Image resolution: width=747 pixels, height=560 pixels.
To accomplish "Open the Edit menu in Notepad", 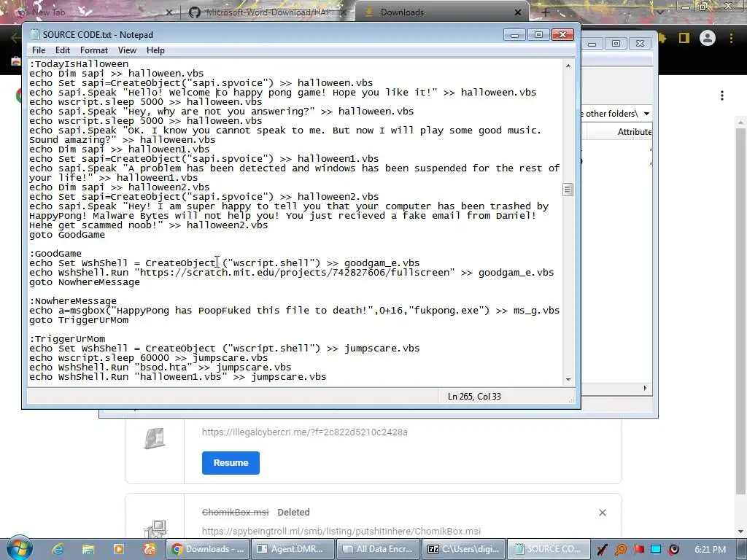I will coord(63,50).
